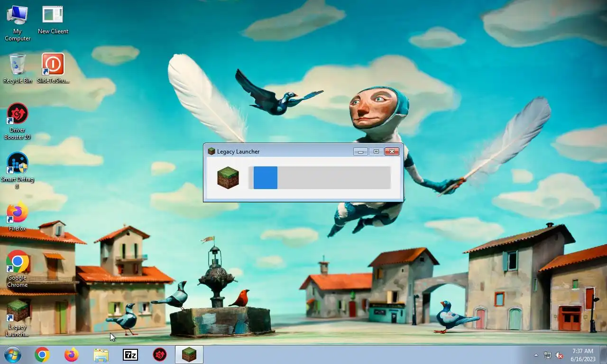Click the Legacy Launcher title bar icon

click(212, 152)
